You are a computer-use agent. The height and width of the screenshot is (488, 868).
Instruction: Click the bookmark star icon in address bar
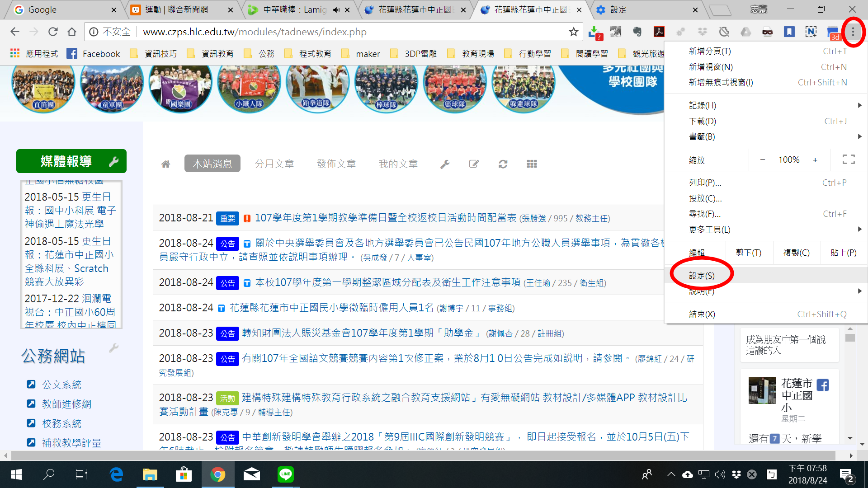pos(573,32)
